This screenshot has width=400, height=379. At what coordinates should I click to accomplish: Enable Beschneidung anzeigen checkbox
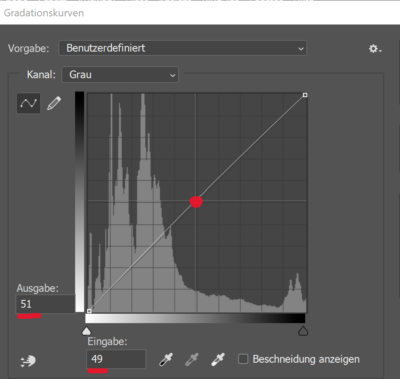pos(243,359)
